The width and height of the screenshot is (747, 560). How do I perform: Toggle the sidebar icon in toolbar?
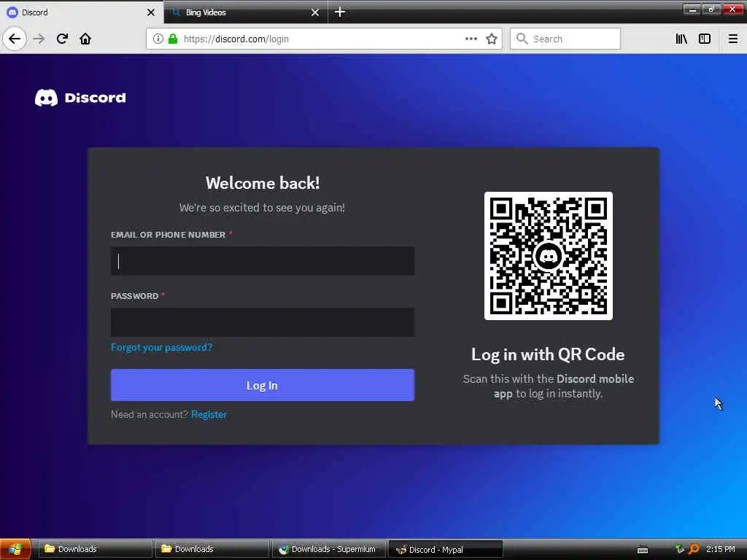[x=705, y=39]
